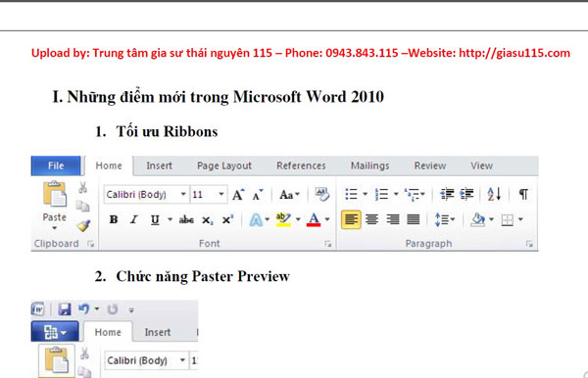Click the Cut scissors in lower ribbon image
The height and width of the screenshot is (378, 588).
84,354
